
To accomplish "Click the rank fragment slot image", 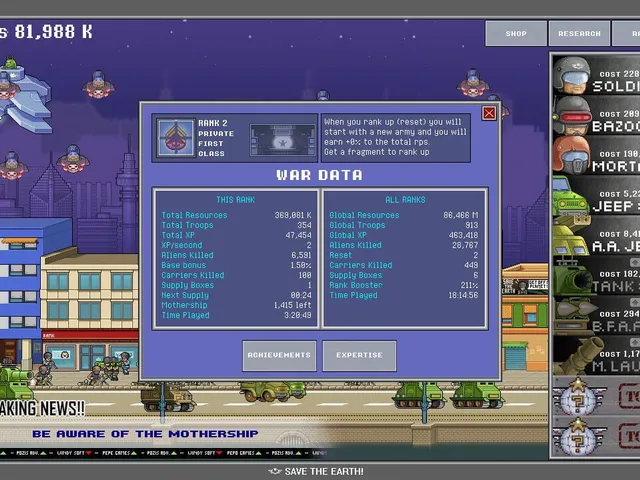I will (x=282, y=140).
